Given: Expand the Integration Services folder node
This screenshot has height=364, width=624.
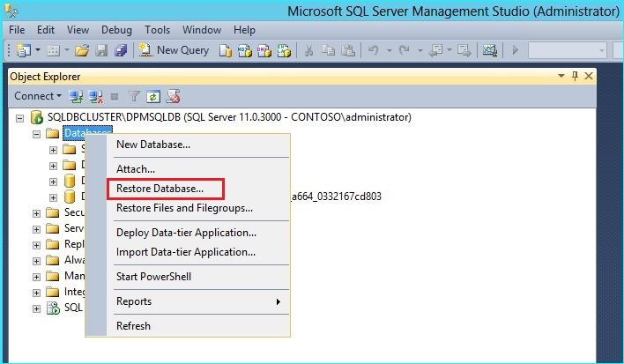Looking at the screenshot, I should [x=36, y=293].
